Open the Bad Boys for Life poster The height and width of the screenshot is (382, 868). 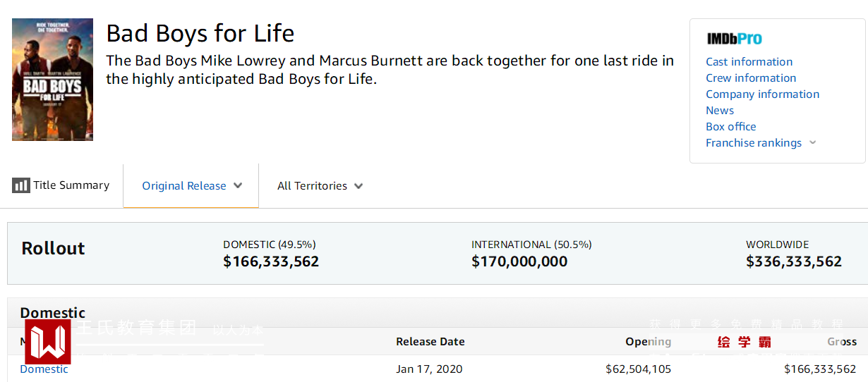pyautogui.click(x=52, y=80)
